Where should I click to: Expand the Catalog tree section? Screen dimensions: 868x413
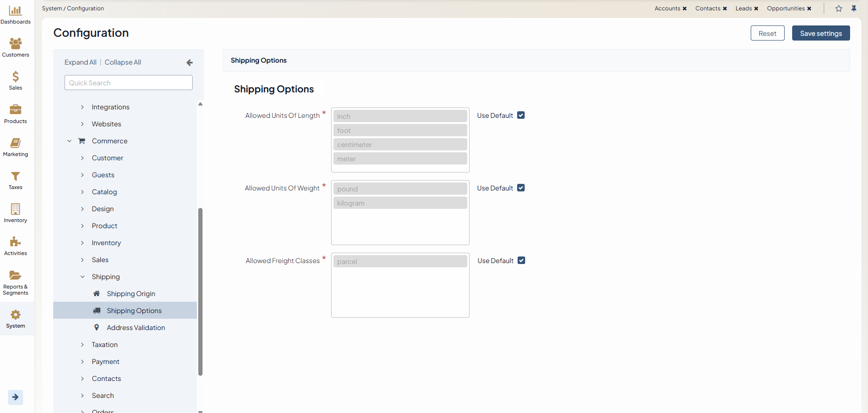(x=82, y=192)
